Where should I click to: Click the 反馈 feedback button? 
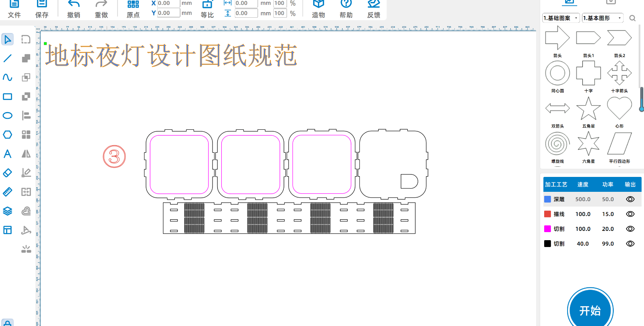pos(374,9)
